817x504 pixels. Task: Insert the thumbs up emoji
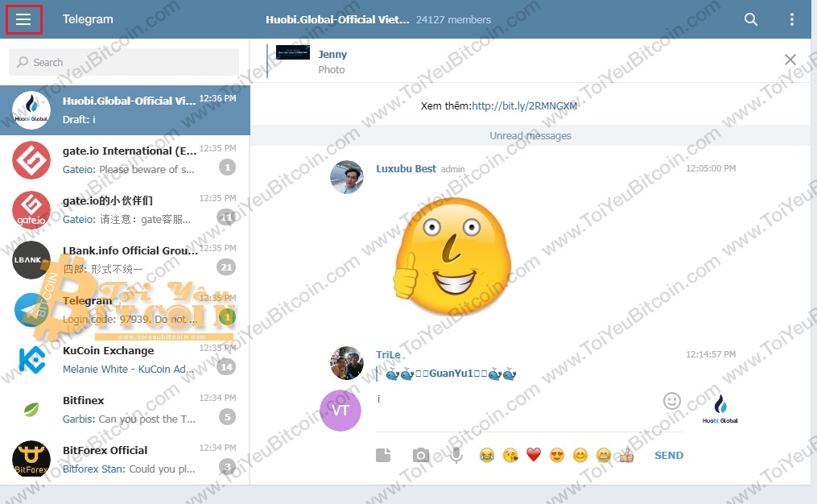coord(626,456)
